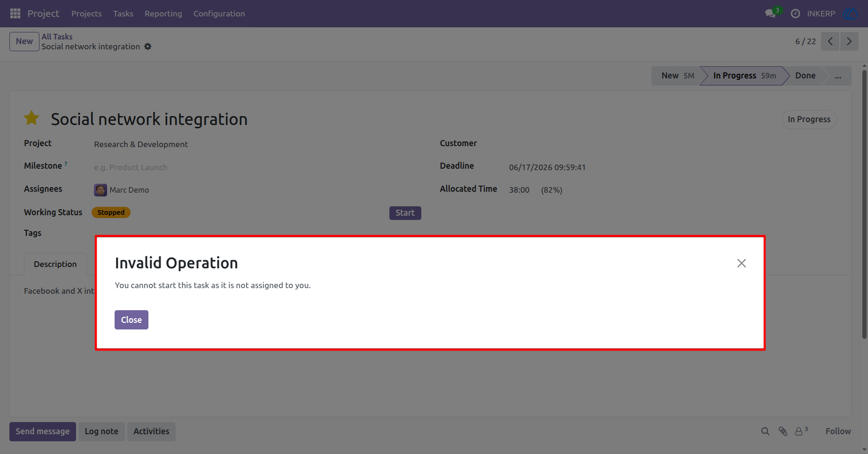Open the Activities button

click(151, 431)
